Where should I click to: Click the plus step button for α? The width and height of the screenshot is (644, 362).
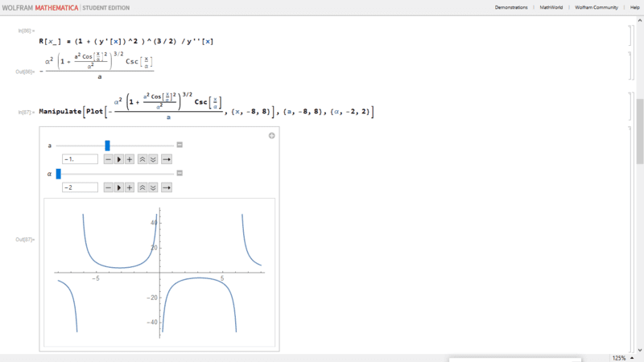pos(130,187)
